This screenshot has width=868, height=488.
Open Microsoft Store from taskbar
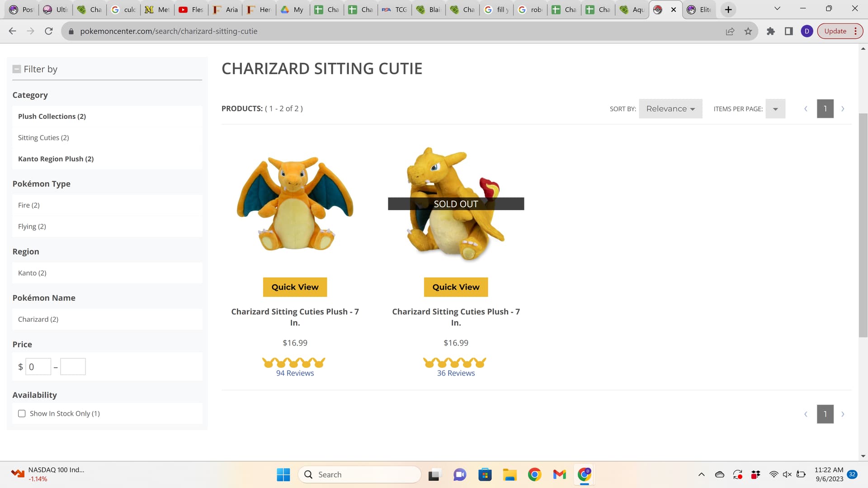[485, 474]
